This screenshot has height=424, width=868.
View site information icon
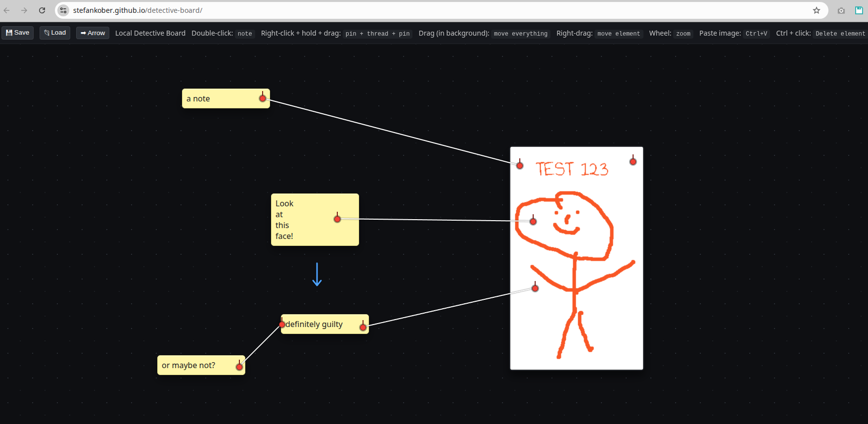click(x=63, y=10)
